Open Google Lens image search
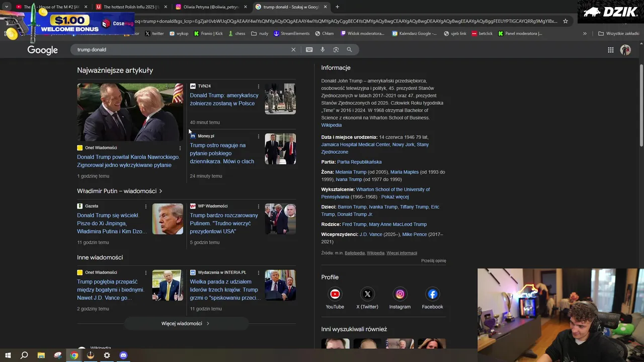The image size is (644, 362). [336, 50]
